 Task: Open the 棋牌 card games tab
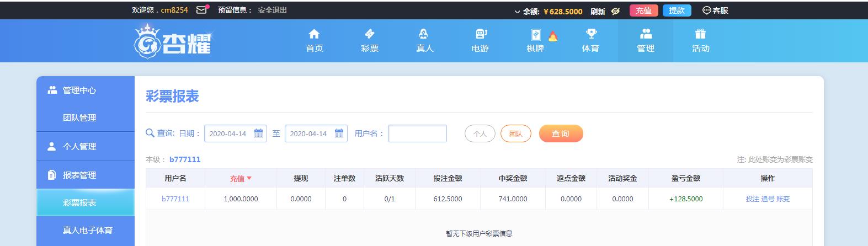[535, 41]
